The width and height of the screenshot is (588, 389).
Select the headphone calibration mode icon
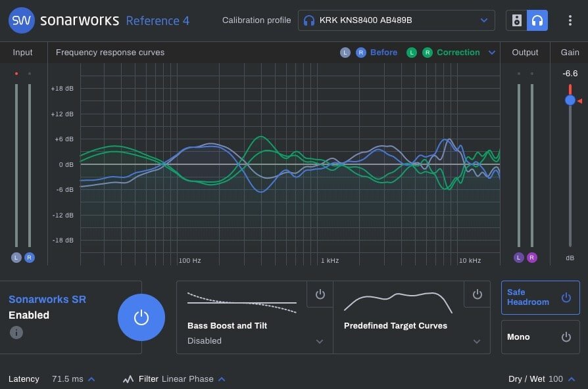[x=537, y=20]
